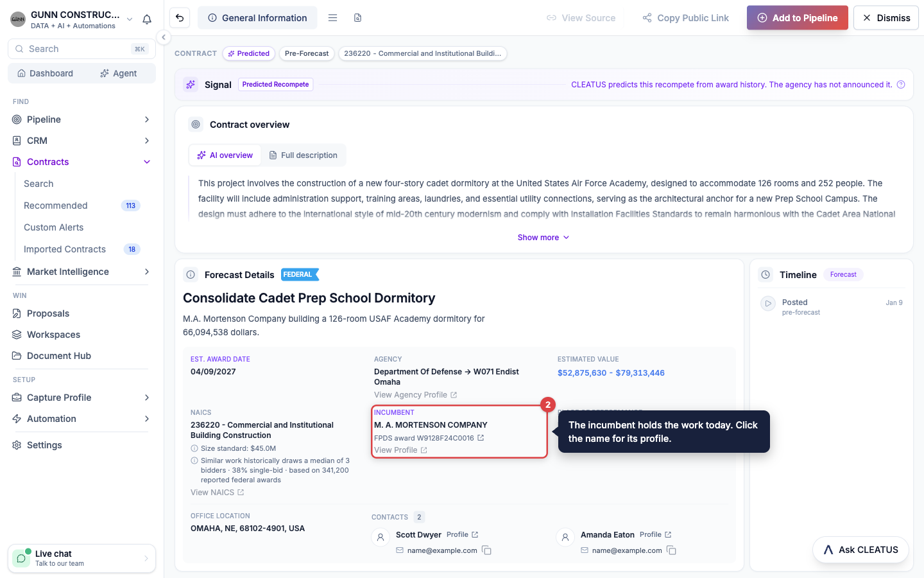The image size is (924, 578).
Task: Click the Size standard info icon
Action: [194, 448]
